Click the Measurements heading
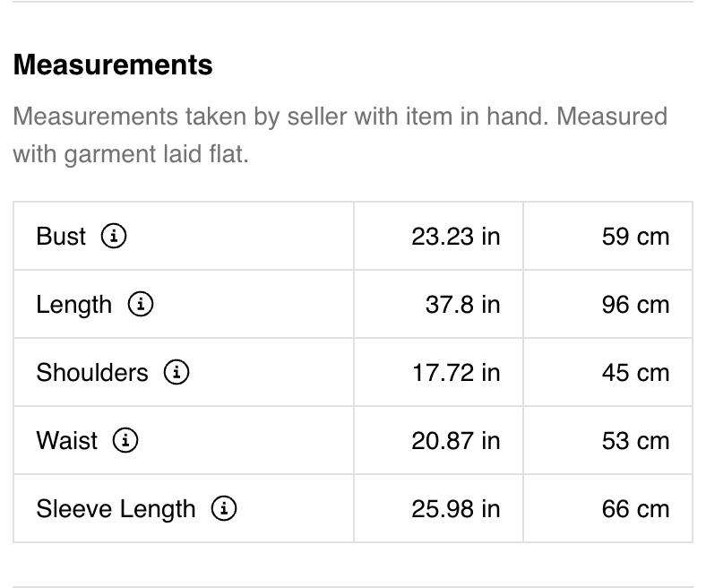Image resolution: width=706 pixels, height=588 pixels. [113, 65]
